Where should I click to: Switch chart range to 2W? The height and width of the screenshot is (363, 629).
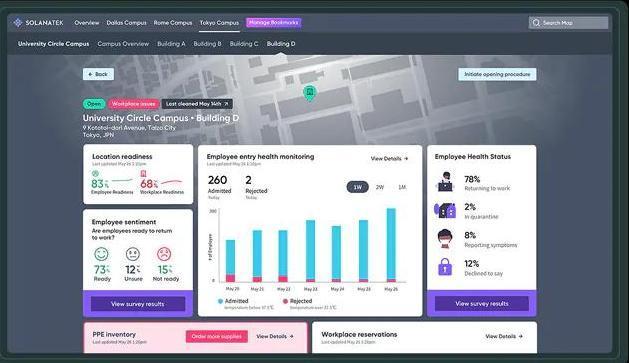coord(380,187)
